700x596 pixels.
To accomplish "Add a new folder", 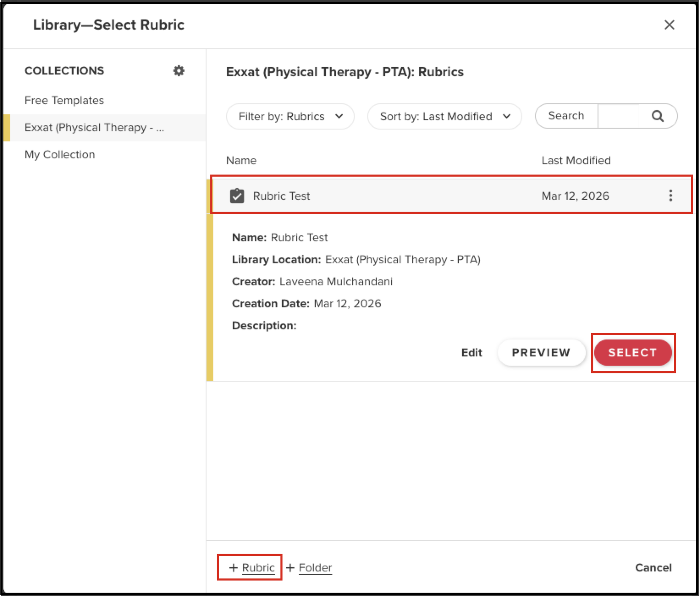I will [x=310, y=568].
